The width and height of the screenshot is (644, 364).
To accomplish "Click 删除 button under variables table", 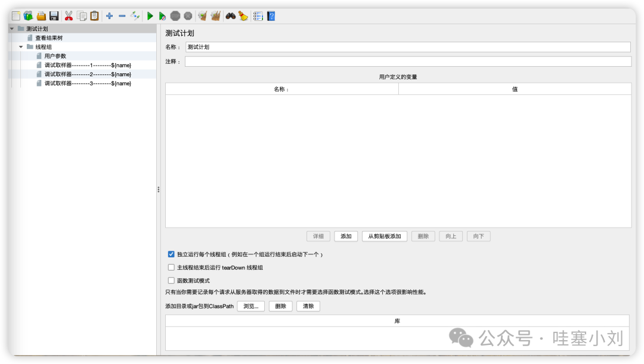I will (x=423, y=237).
